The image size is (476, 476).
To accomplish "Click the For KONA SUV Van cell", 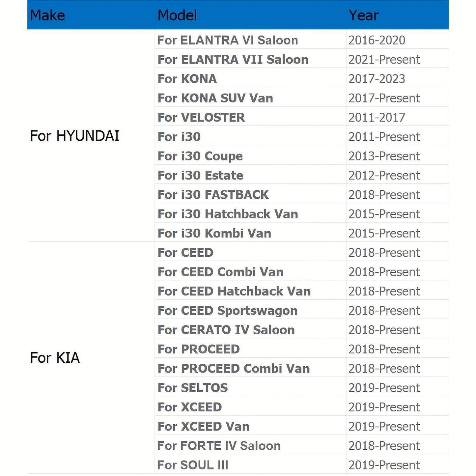I will (215, 98).
